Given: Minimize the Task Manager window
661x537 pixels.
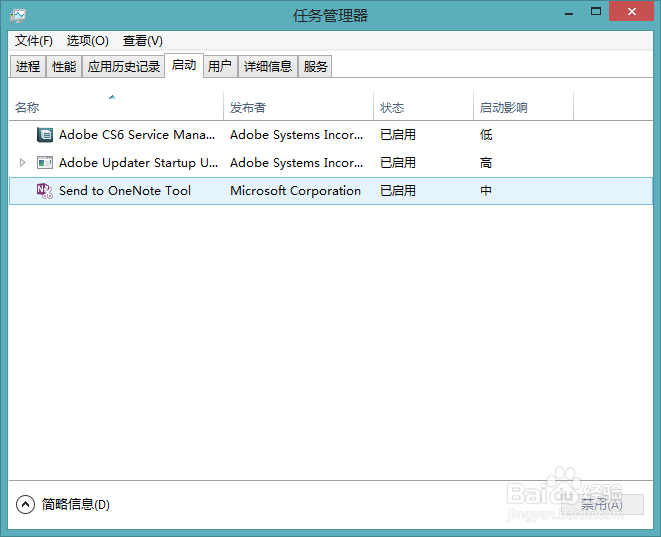Looking at the screenshot, I should coord(569,13).
